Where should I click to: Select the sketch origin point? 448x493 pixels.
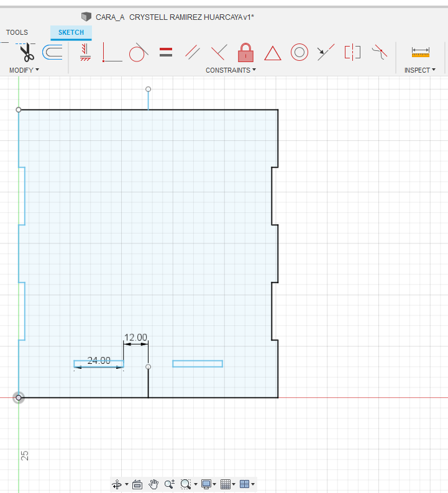pos(19,398)
